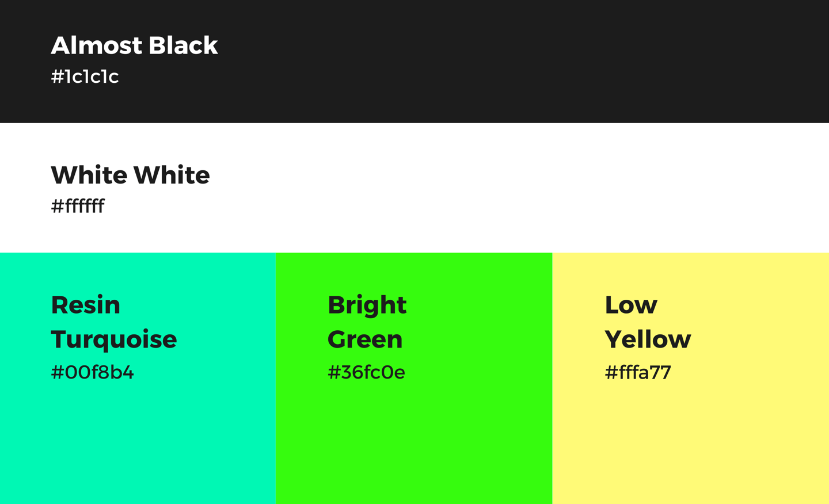This screenshot has width=829, height=504.
Task: Click the #00f8b4 hex code
Action: pos(92,372)
